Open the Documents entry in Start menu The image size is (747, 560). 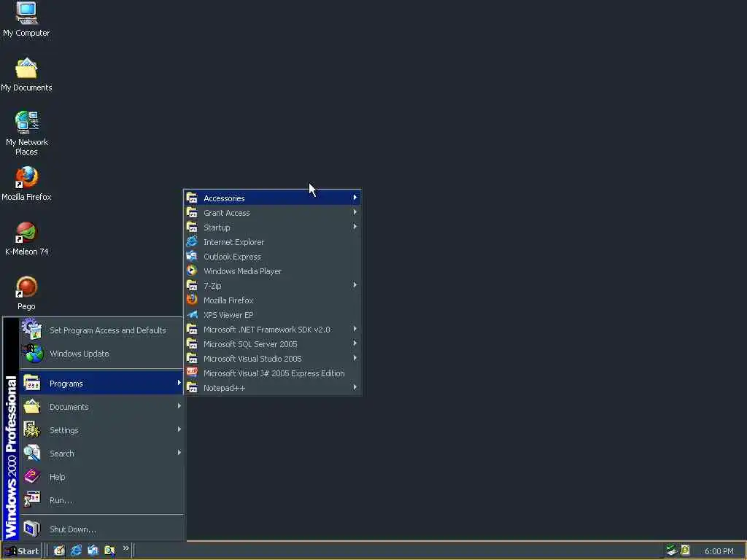[101, 406]
